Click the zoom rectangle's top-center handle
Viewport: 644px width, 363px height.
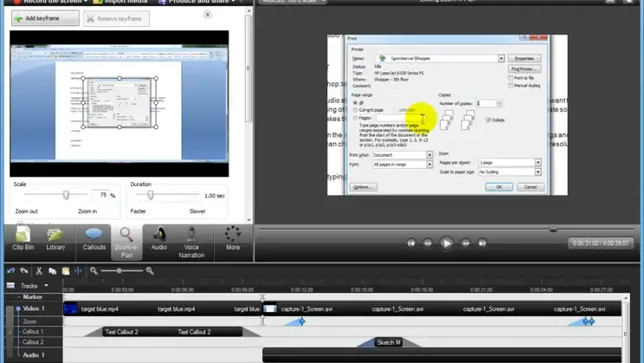pos(119,78)
